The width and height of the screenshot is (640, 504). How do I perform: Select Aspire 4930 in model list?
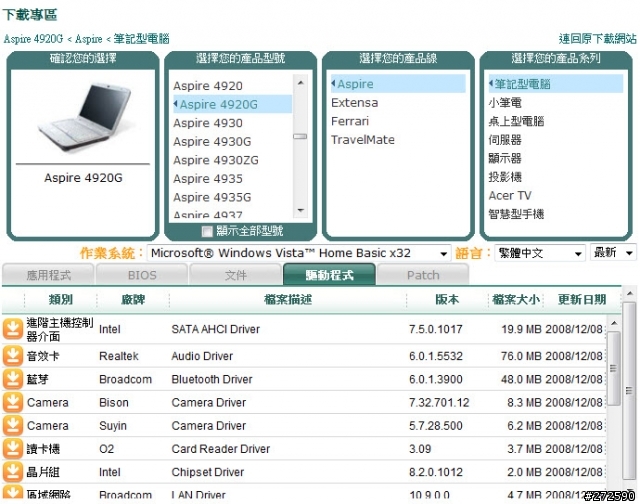(x=208, y=123)
